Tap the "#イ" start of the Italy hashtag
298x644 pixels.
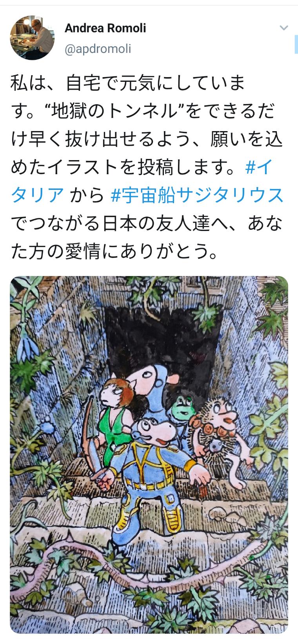click(x=257, y=168)
